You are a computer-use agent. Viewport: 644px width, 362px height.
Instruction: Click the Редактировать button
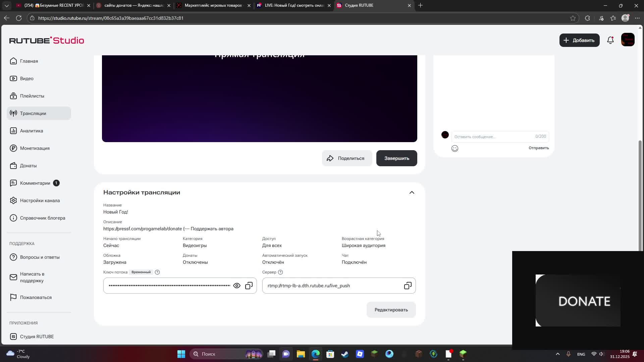point(391,310)
